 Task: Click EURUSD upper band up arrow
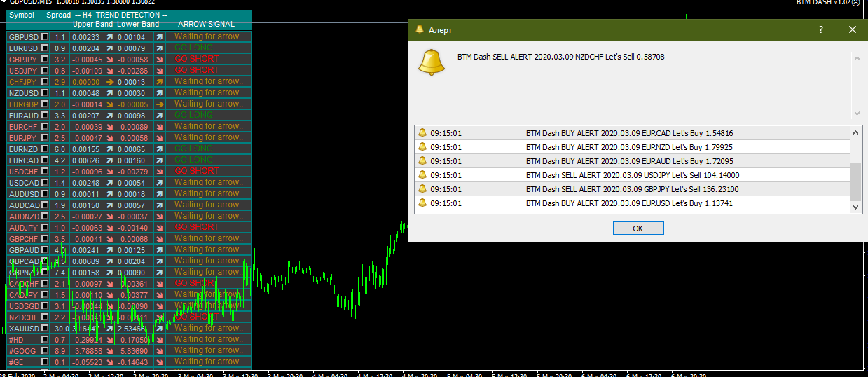click(x=109, y=48)
